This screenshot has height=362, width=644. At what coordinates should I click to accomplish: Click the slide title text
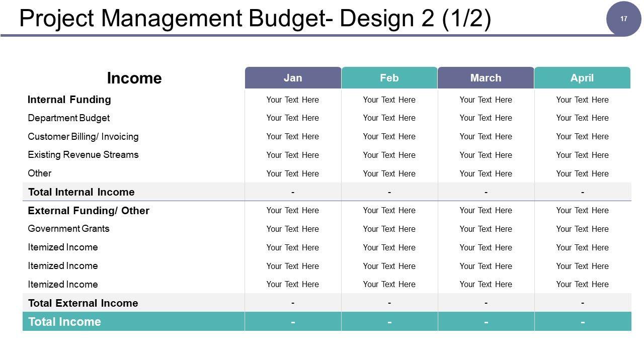[255, 19]
